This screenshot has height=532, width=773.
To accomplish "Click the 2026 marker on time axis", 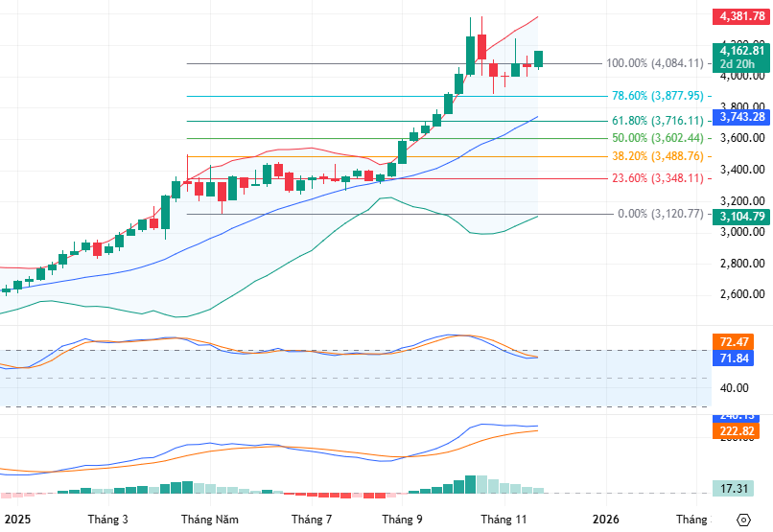I will click(605, 520).
